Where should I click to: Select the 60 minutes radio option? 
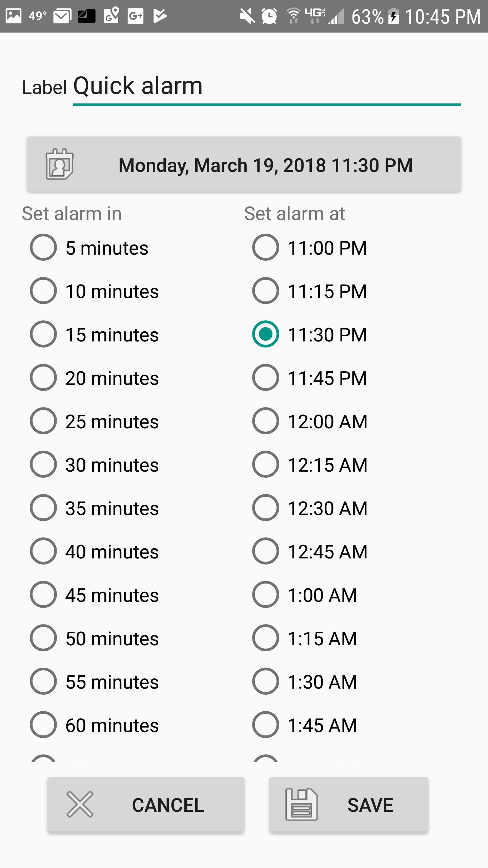point(95,725)
